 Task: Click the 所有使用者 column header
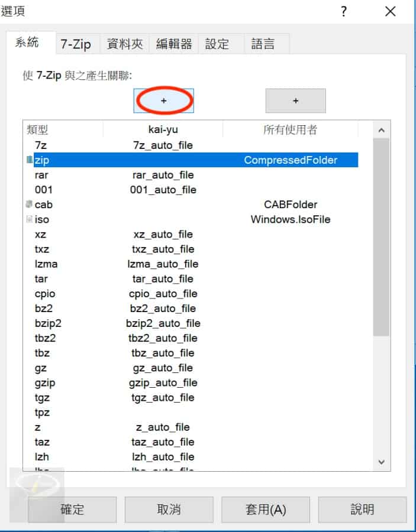(291, 129)
